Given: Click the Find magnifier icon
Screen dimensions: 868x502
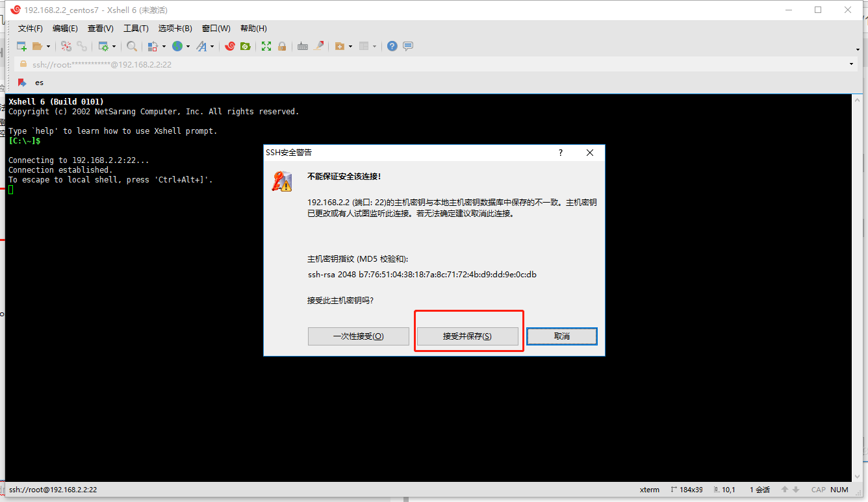Looking at the screenshot, I should click(131, 46).
